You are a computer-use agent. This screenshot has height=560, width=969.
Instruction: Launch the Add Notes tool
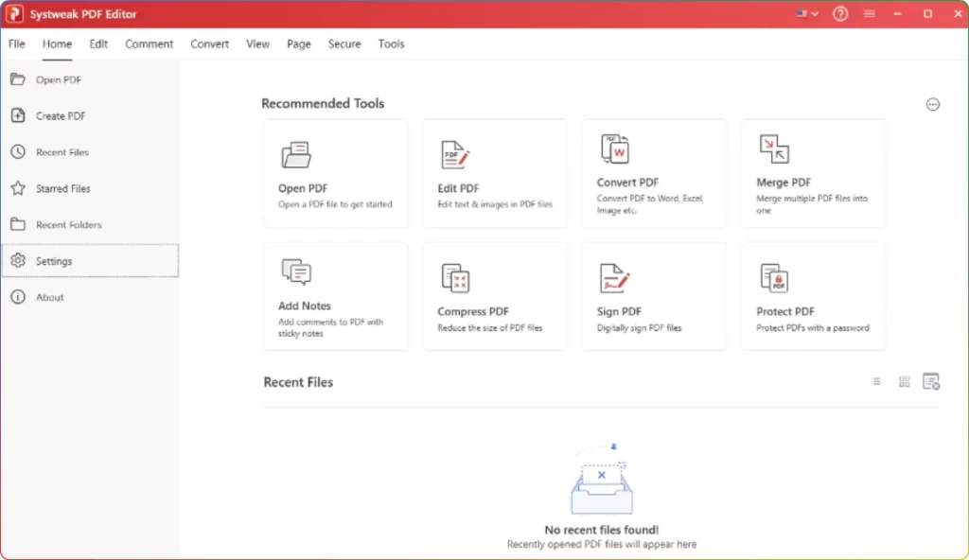point(335,296)
